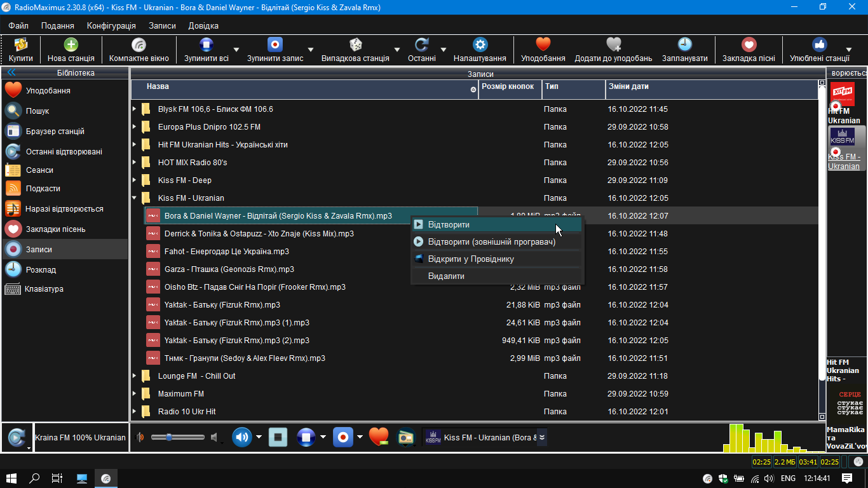Open the Файл menu
This screenshot has height=488, width=868.
pyautogui.click(x=18, y=25)
